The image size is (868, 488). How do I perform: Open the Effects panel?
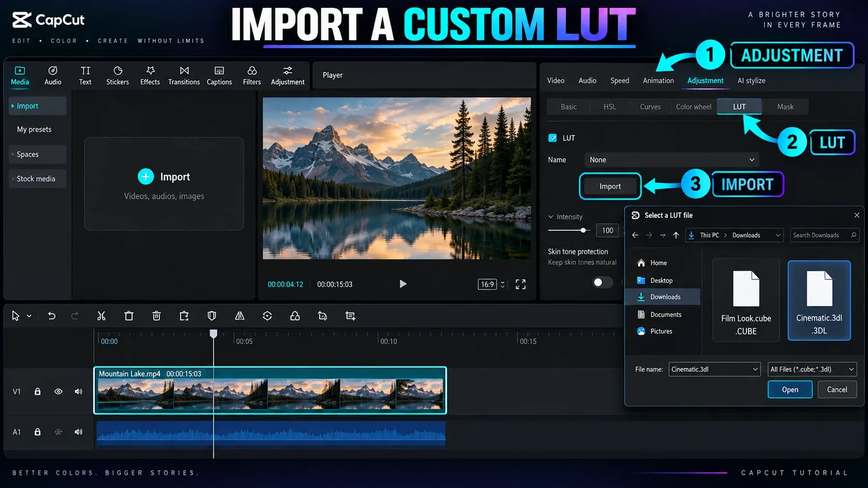coord(150,75)
